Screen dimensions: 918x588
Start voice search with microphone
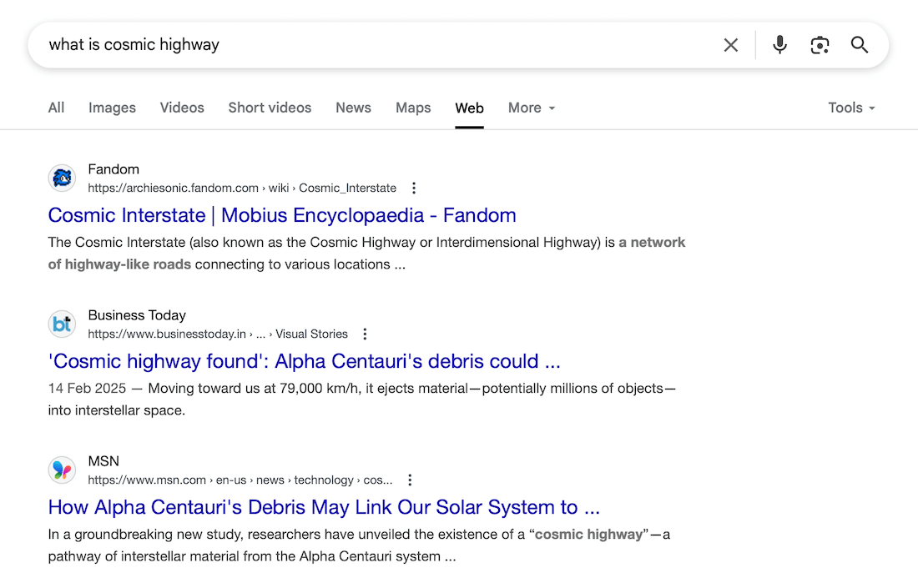point(779,45)
